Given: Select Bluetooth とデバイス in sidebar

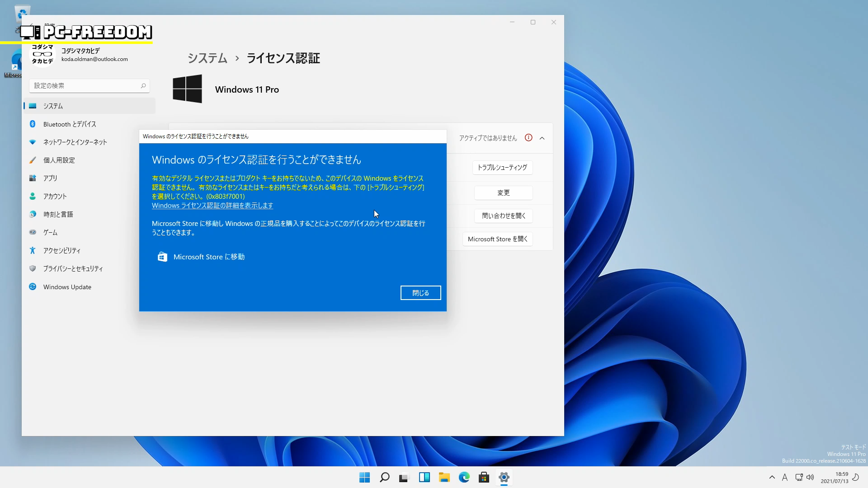Looking at the screenshot, I should (69, 124).
